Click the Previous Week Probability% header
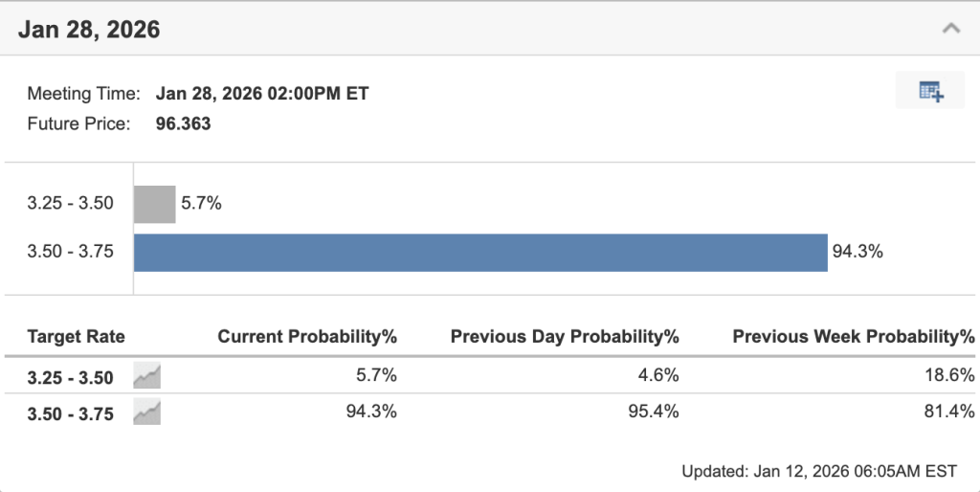The height and width of the screenshot is (492, 980). pos(854,337)
